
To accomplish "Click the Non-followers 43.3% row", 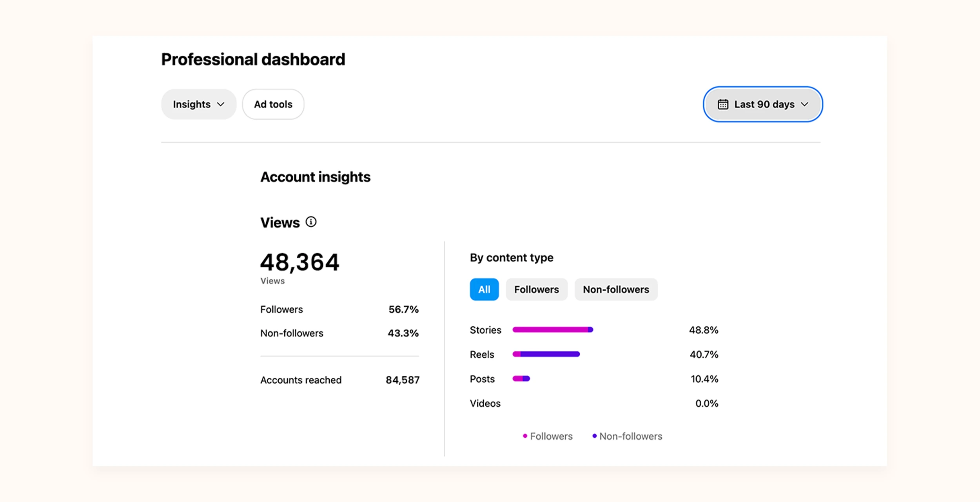I will point(339,333).
